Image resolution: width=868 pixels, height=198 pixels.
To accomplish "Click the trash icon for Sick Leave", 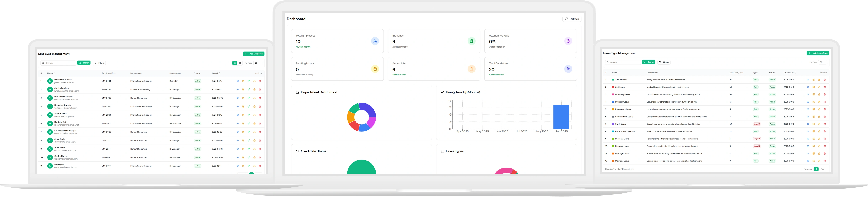I will [825, 87].
